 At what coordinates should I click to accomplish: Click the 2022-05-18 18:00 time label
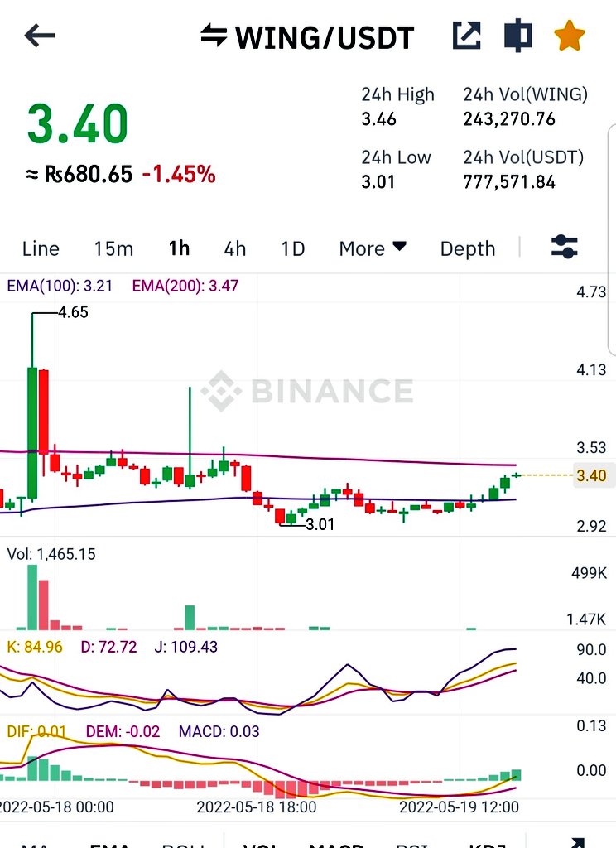(257, 807)
